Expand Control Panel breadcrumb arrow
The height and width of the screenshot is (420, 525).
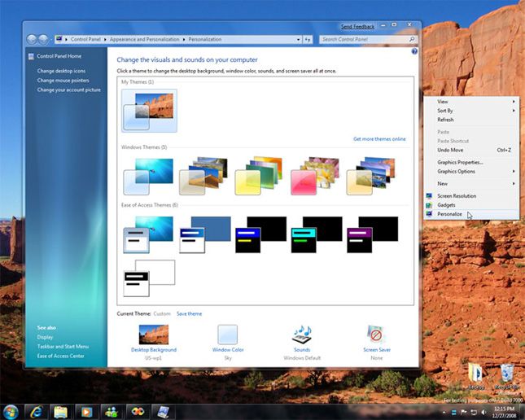coord(105,40)
